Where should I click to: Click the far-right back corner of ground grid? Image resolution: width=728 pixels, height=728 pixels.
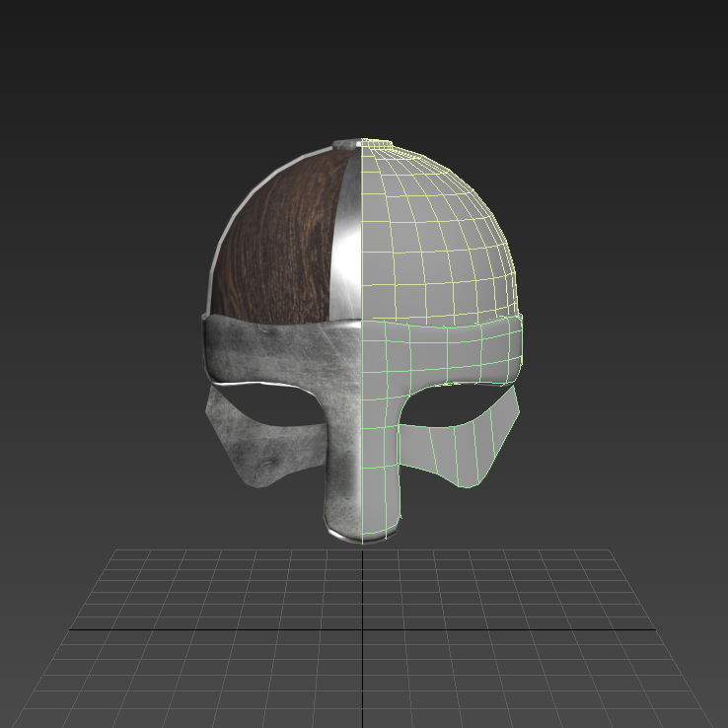tap(611, 550)
